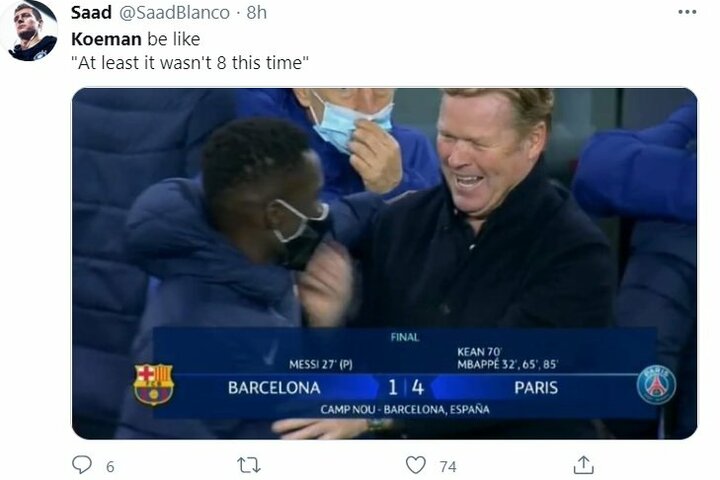Open the three-dot more options menu
720x480 pixels.
tap(687, 12)
